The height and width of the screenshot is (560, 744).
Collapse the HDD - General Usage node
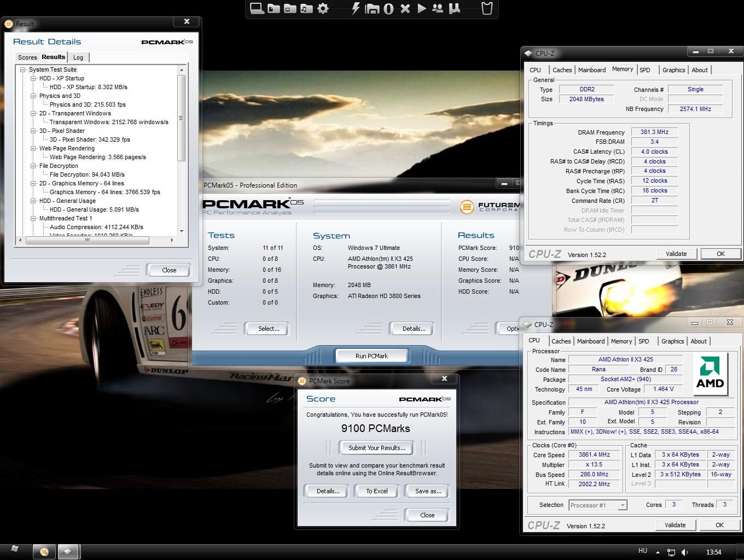point(33,201)
